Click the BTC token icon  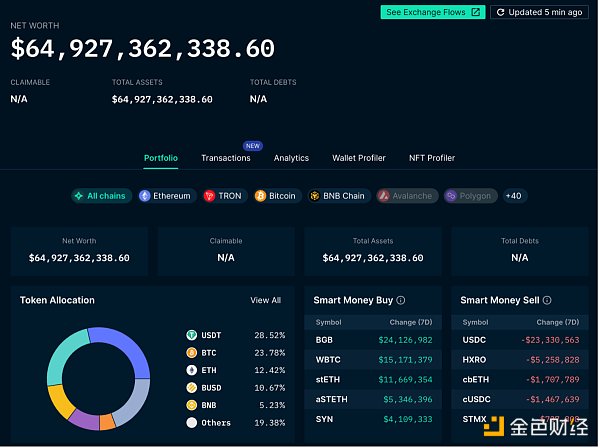click(191, 353)
